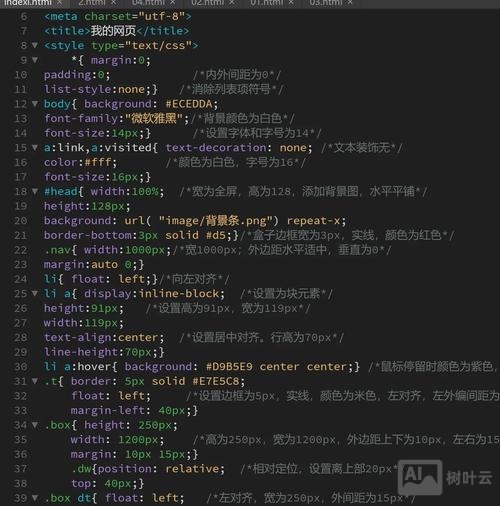Collapse the body rule fold arrow on line 12
Screen dimensions: 500x506
tap(35, 104)
